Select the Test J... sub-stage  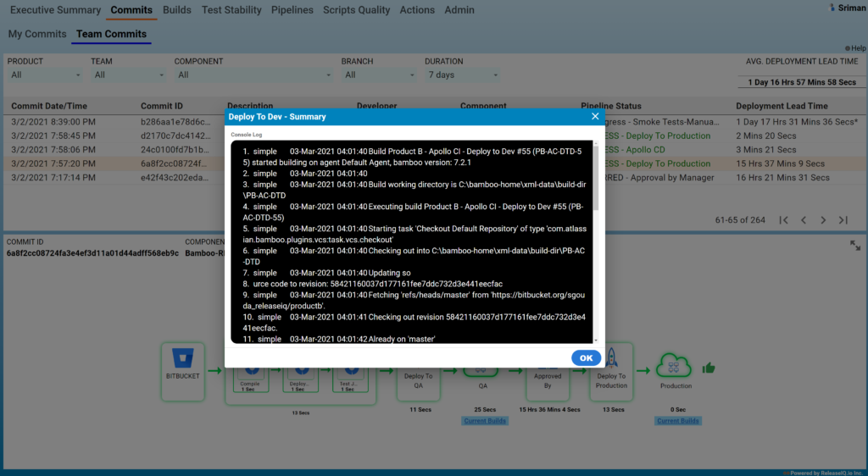pyautogui.click(x=350, y=379)
